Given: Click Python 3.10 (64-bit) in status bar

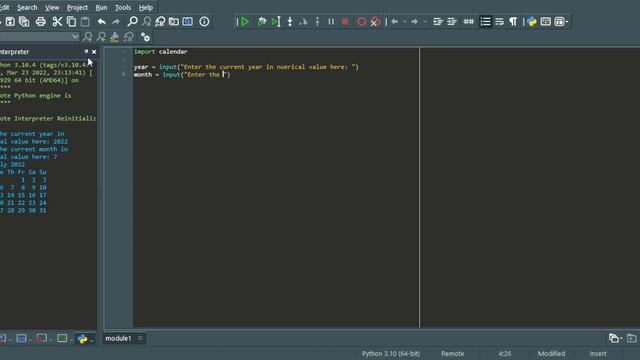Looking at the screenshot, I should (x=391, y=353).
